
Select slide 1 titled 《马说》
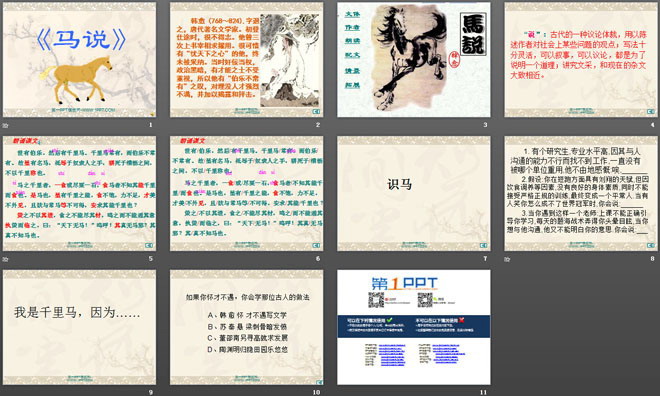tap(80, 60)
